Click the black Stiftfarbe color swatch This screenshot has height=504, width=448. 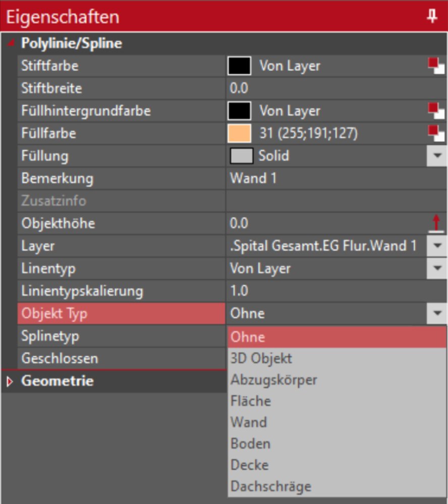(x=240, y=66)
